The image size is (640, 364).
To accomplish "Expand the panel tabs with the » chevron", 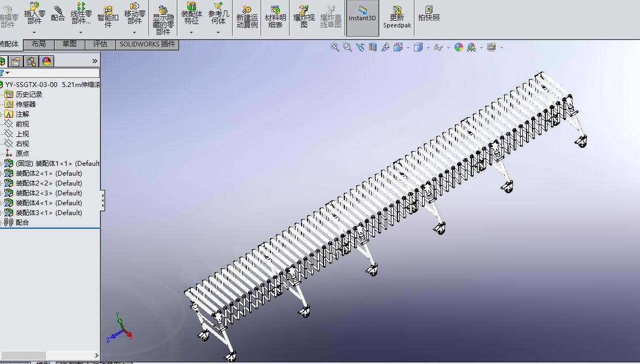I will (x=95, y=61).
